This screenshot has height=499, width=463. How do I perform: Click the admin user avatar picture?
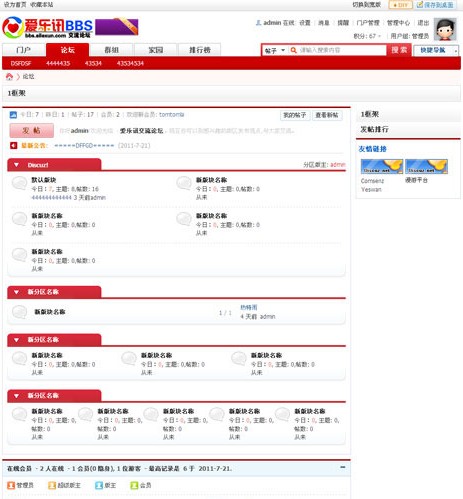445,29
